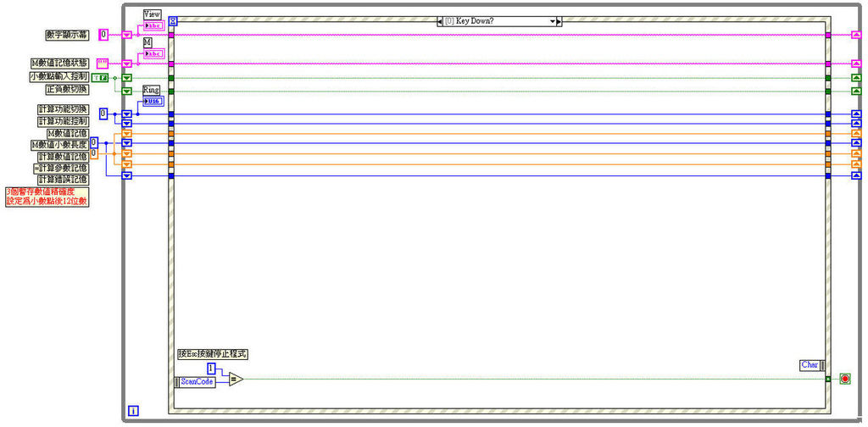Select left shift register for M數值小數長度
Screen dimensions: 868x427
(x=127, y=143)
